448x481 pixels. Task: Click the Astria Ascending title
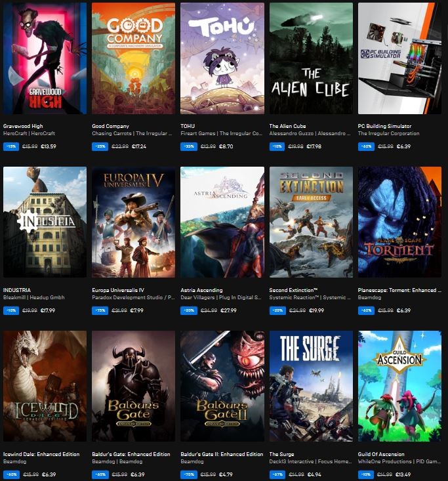(201, 290)
